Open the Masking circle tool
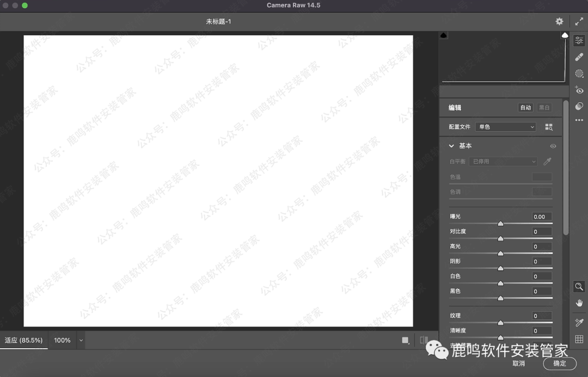 tap(579, 73)
